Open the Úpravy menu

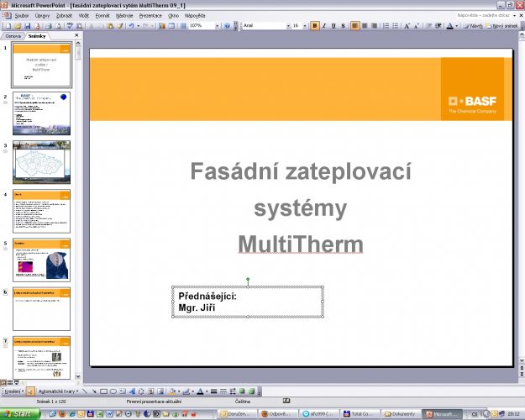[43, 16]
